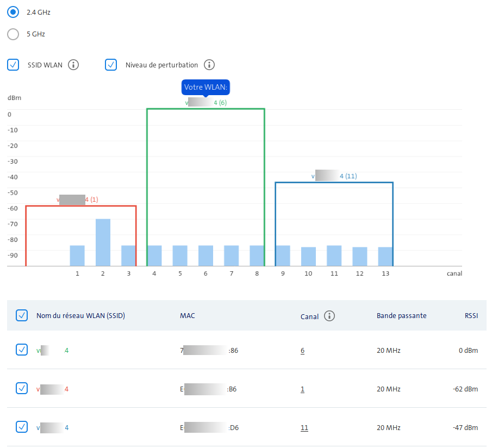
Task: Select the 5 GHz radio button
Action: coord(14,34)
